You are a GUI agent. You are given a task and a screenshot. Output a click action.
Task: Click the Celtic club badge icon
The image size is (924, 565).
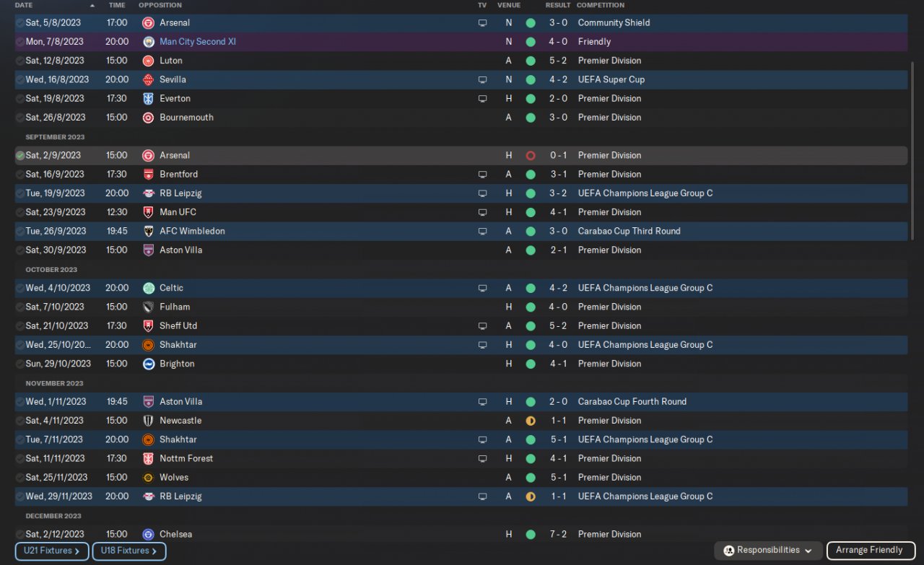coord(149,288)
